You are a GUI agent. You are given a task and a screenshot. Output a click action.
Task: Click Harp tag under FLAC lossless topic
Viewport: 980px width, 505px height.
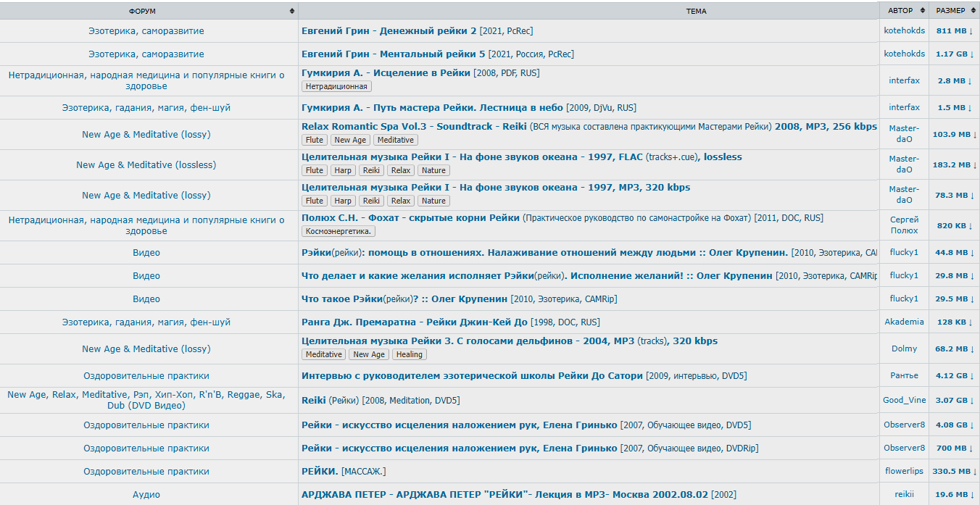tap(343, 170)
